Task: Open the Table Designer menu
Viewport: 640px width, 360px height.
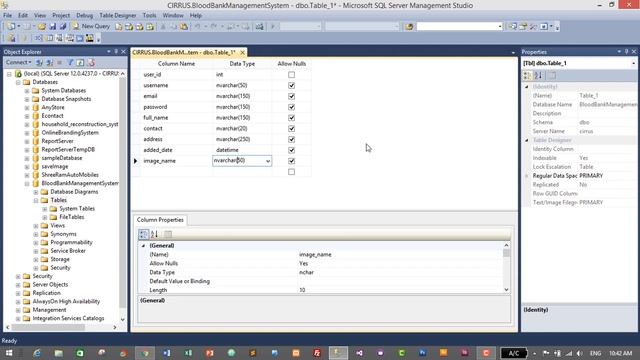Action: [118, 16]
